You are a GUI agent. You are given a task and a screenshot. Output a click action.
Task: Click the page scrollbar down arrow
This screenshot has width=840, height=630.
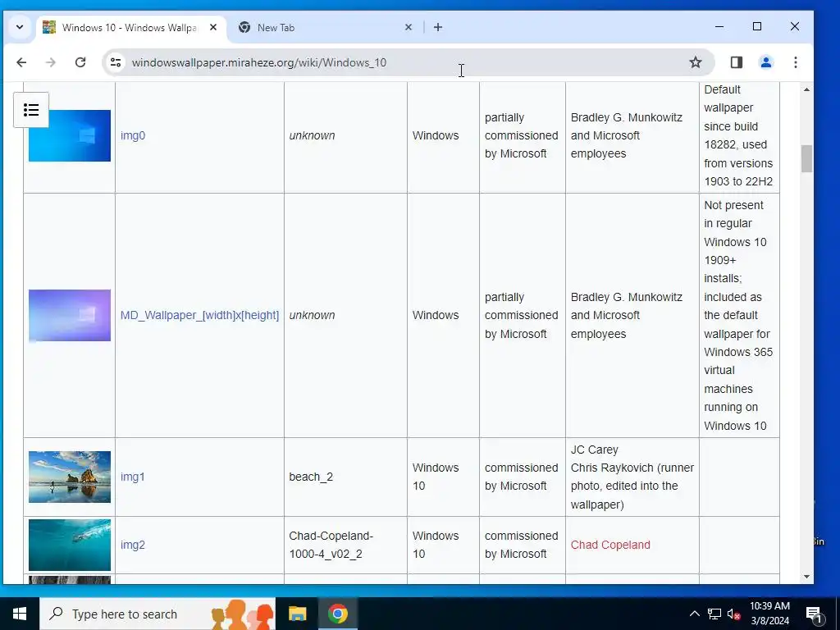[807, 577]
